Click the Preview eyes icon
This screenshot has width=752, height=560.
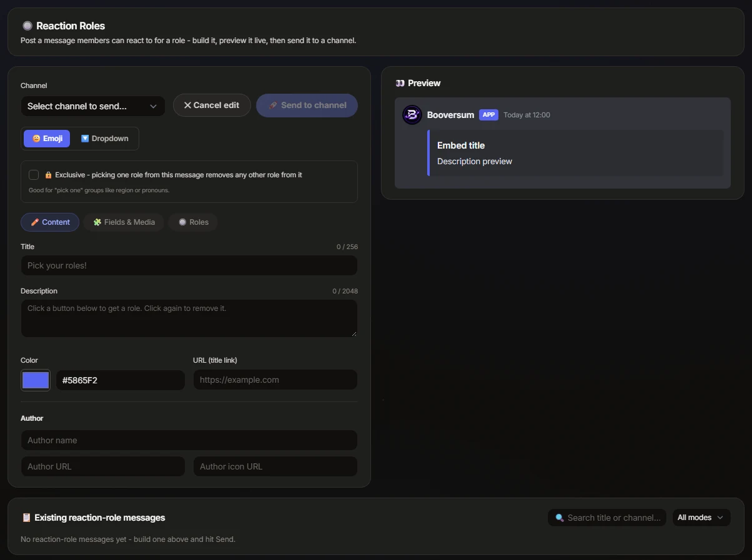coord(400,83)
